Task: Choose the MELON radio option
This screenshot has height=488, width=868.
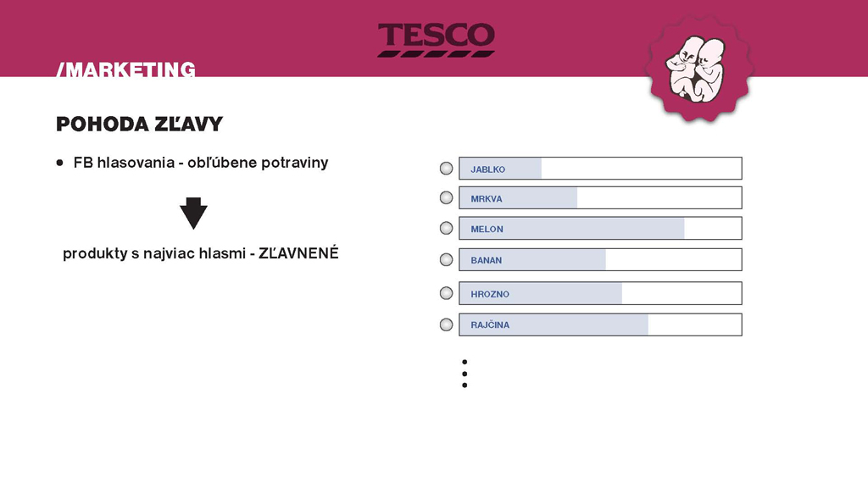Action: pos(446,228)
